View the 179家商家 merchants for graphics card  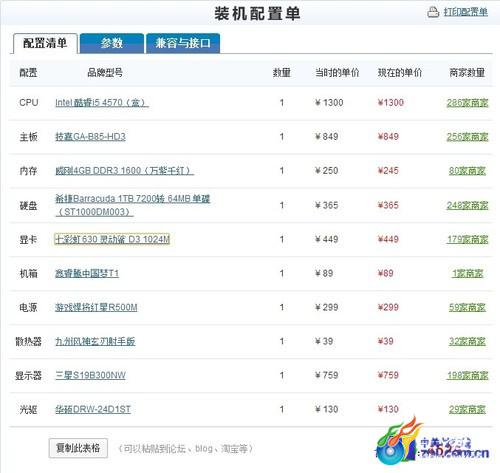pyautogui.click(x=467, y=239)
